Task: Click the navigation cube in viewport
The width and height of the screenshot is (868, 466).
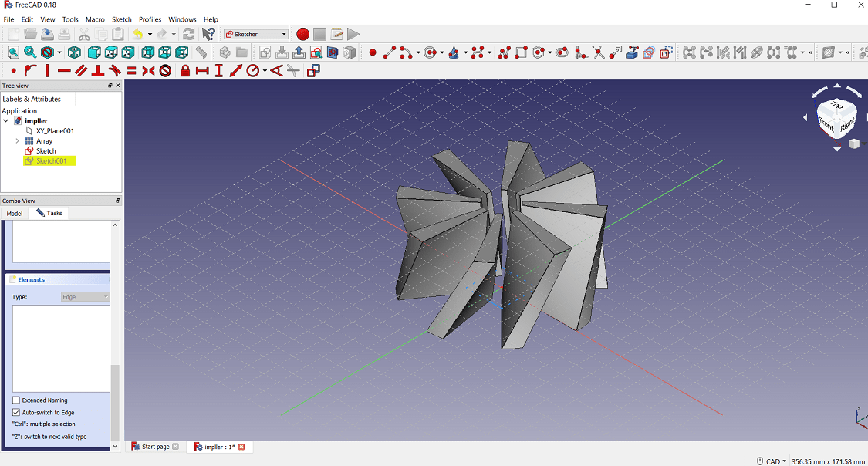Action: pos(836,118)
